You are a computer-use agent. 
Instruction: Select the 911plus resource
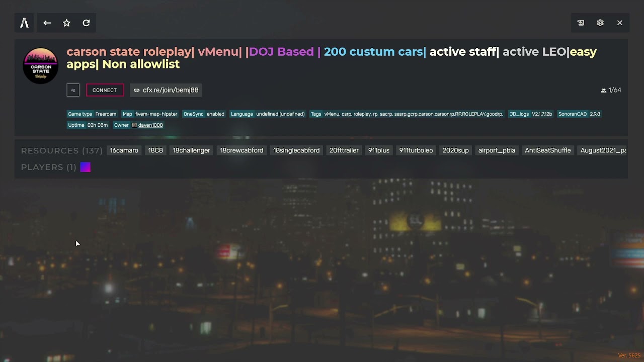pos(379,150)
